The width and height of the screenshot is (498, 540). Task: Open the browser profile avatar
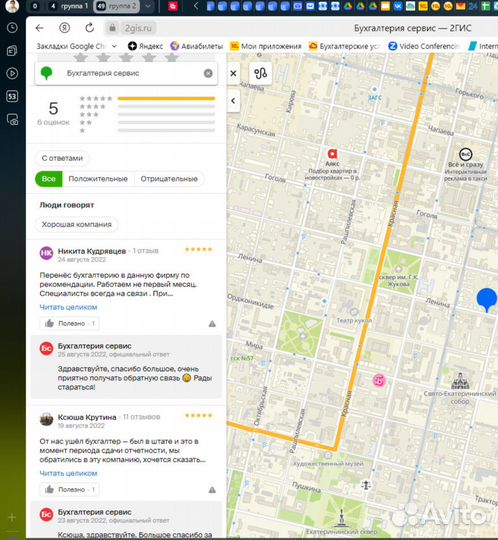click(x=12, y=6)
